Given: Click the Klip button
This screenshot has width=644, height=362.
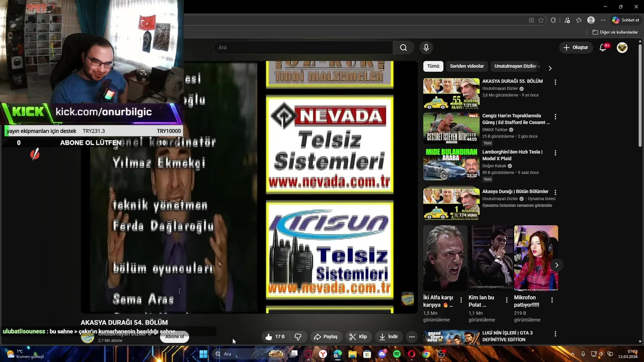Looking at the screenshot, I should (x=358, y=337).
